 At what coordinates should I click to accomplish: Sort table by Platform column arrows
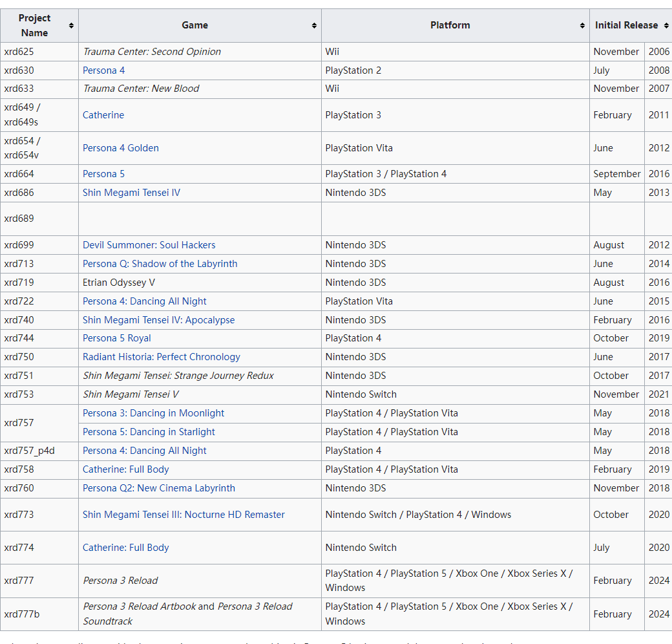582,26
